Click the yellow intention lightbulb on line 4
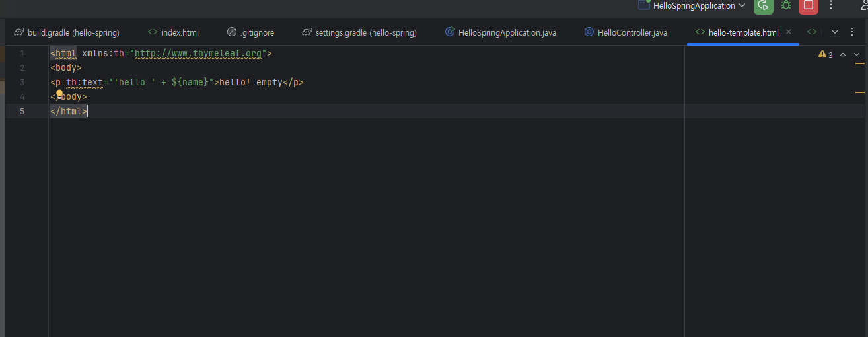The image size is (868, 337). [59, 94]
